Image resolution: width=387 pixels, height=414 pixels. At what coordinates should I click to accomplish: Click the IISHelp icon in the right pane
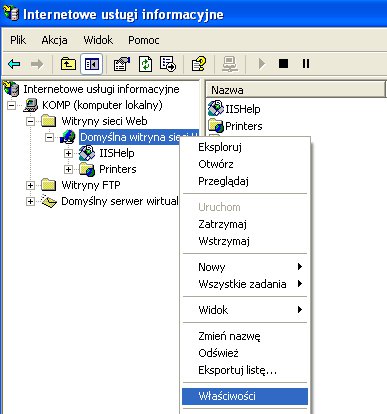pyautogui.click(x=216, y=108)
